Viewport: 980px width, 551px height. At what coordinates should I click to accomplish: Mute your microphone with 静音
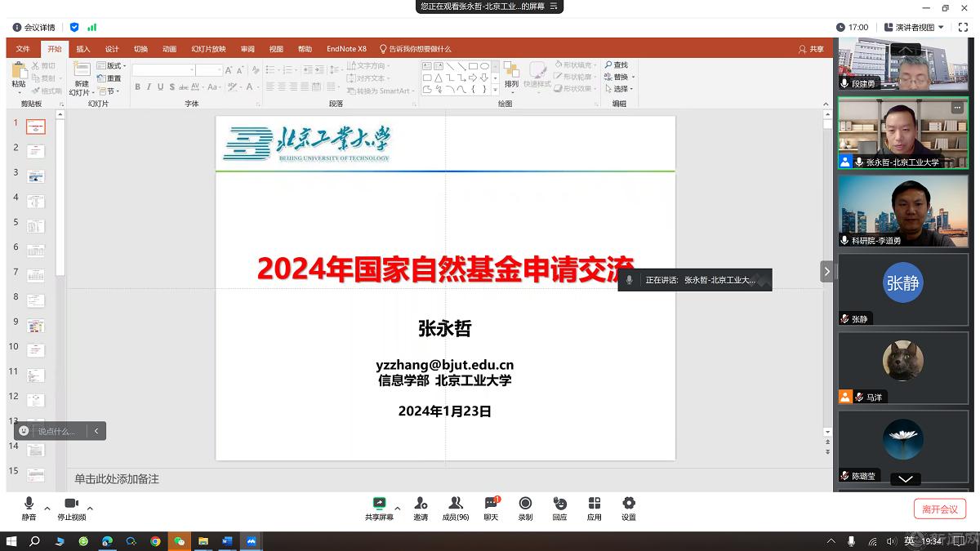click(x=29, y=508)
